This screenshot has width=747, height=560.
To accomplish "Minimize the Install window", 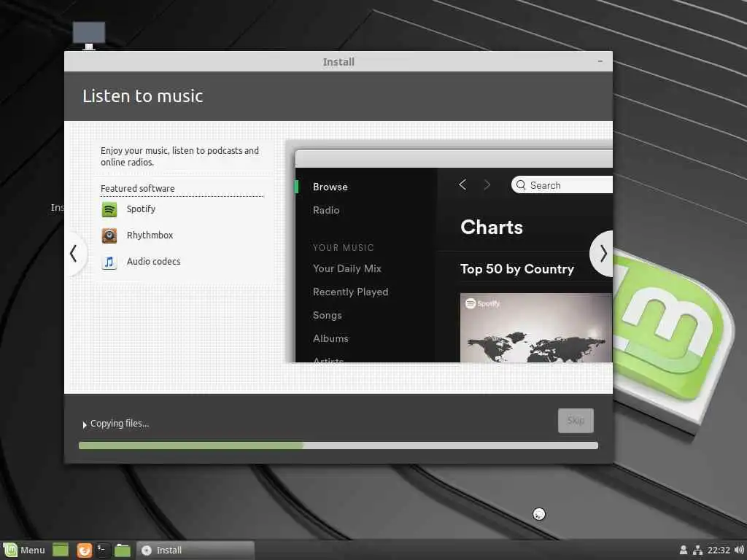I will pyautogui.click(x=600, y=61).
